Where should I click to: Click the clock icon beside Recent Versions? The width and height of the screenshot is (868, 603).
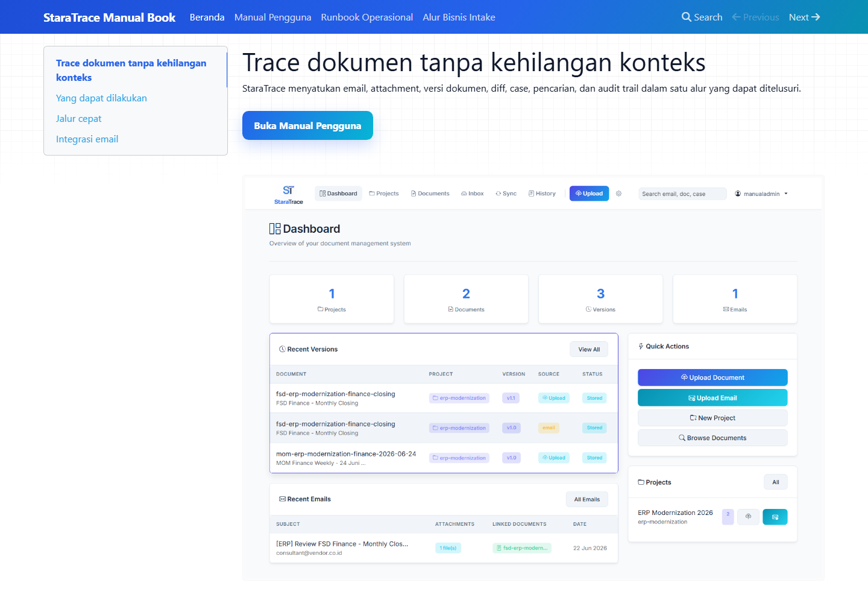[x=282, y=349]
